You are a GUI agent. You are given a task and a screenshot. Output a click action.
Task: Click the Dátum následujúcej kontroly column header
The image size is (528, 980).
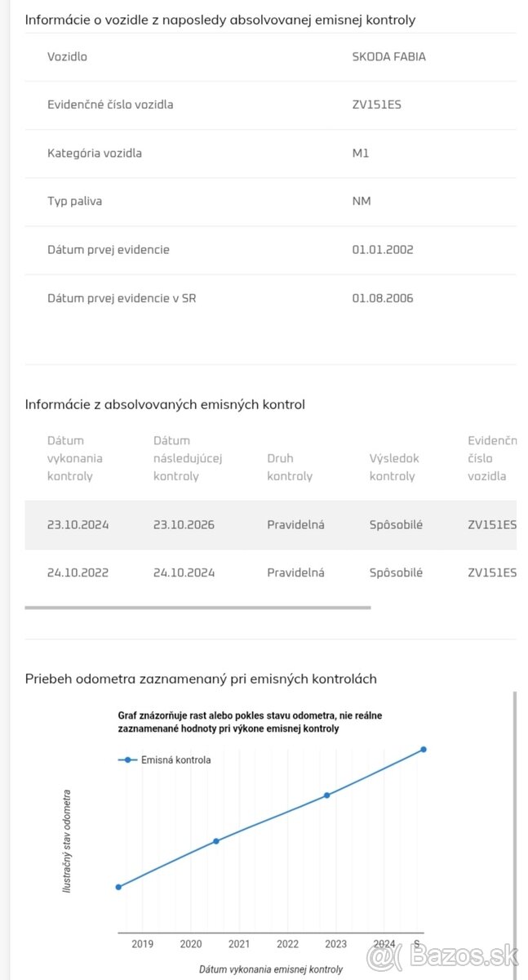[187, 458]
